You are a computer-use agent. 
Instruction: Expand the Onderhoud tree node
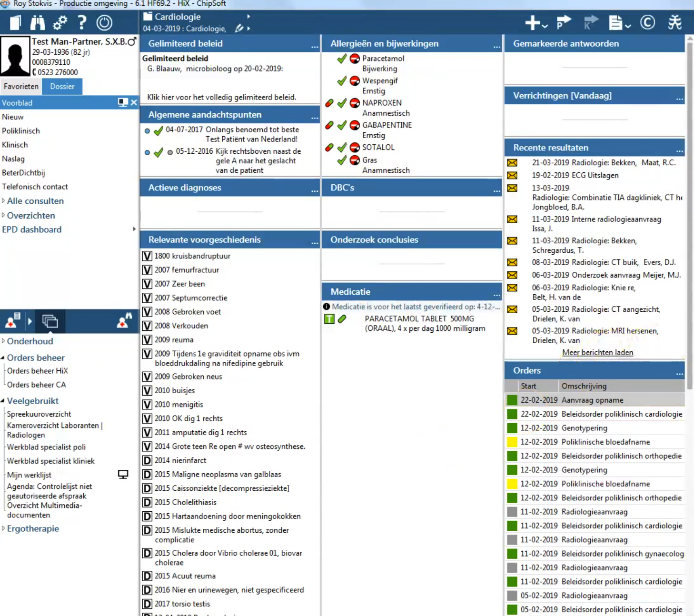coord(3,341)
